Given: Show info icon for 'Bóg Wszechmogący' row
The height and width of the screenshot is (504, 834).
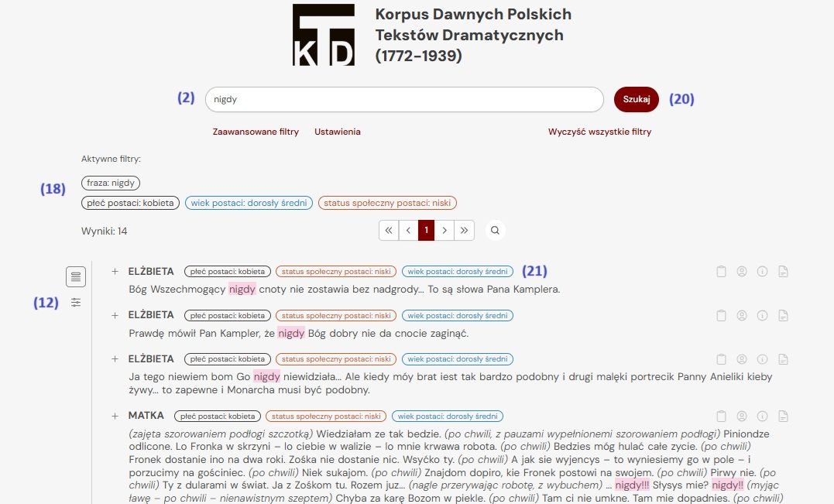Looking at the screenshot, I should click(762, 271).
